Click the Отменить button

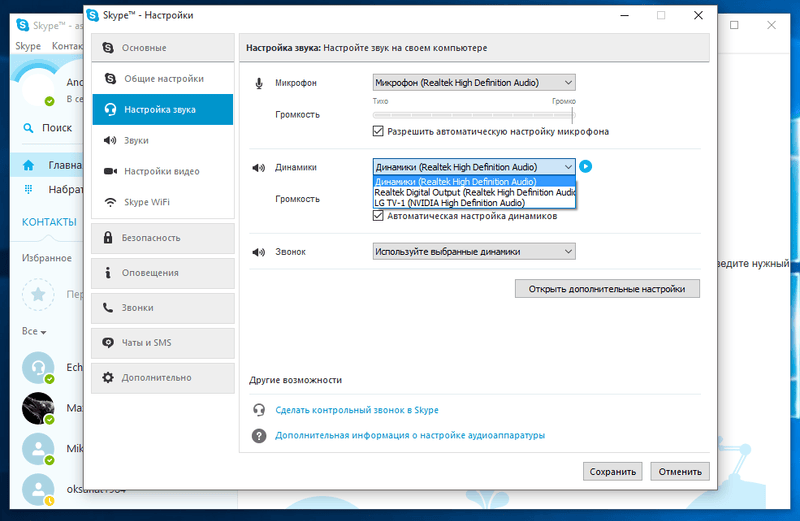(680, 472)
